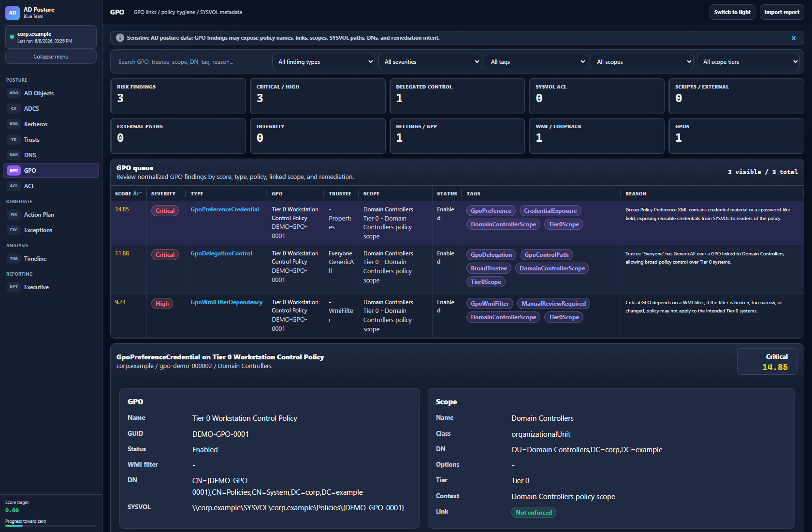This screenshot has width=812, height=532.
Task: Open Executive via the RPT icon
Action: pyautogui.click(x=14, y=287)
